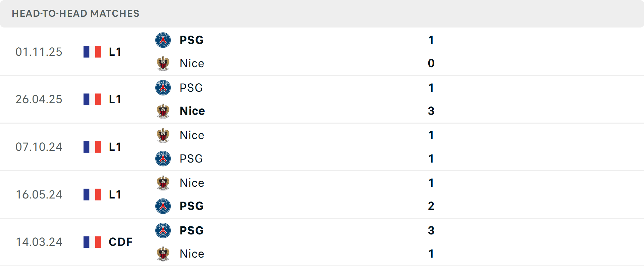644x266 pixels.
Task: Click the PSG club crest in the first match row
Action: click(x=163, y=40)
